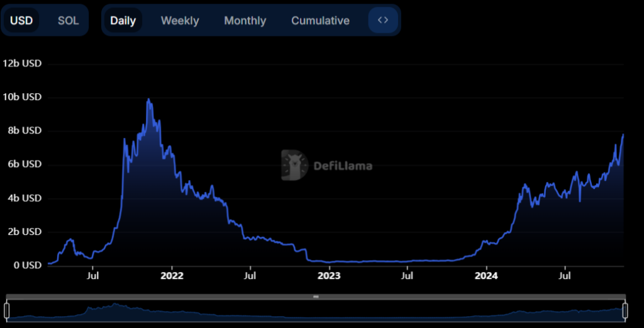Click the 12b USD y-axis label
644x328 pixels.
click(x=23, y=64)
